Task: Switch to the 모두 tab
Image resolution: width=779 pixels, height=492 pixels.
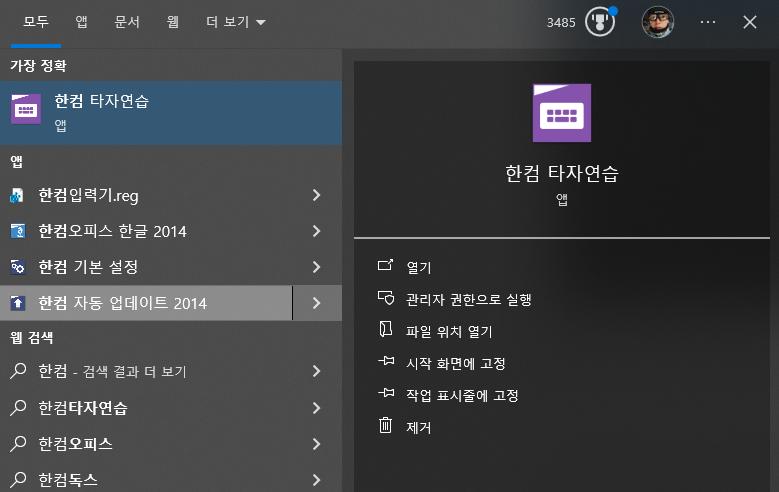Action: pyautogui.click(x=36, y=22)
